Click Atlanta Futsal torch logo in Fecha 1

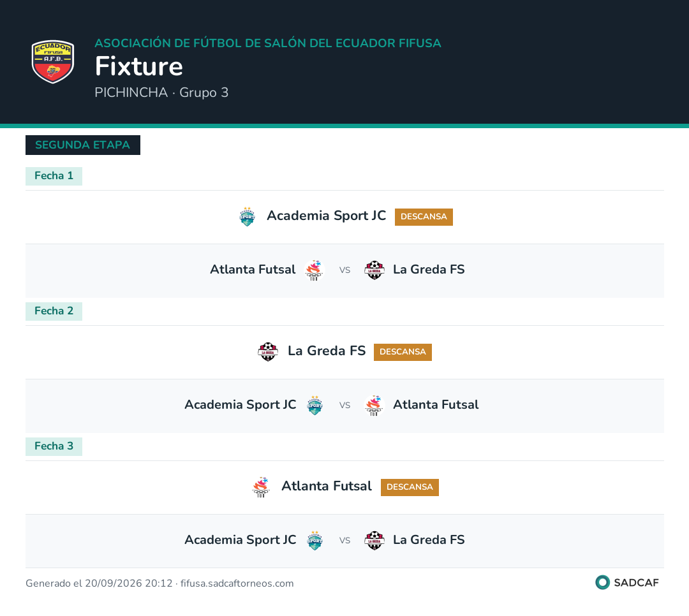click(314, 270)
